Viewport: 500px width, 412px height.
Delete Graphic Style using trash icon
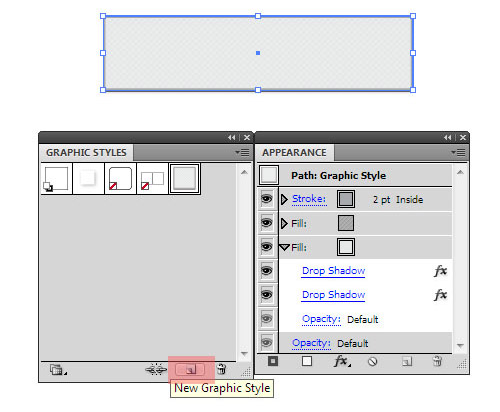coord(221,369)
